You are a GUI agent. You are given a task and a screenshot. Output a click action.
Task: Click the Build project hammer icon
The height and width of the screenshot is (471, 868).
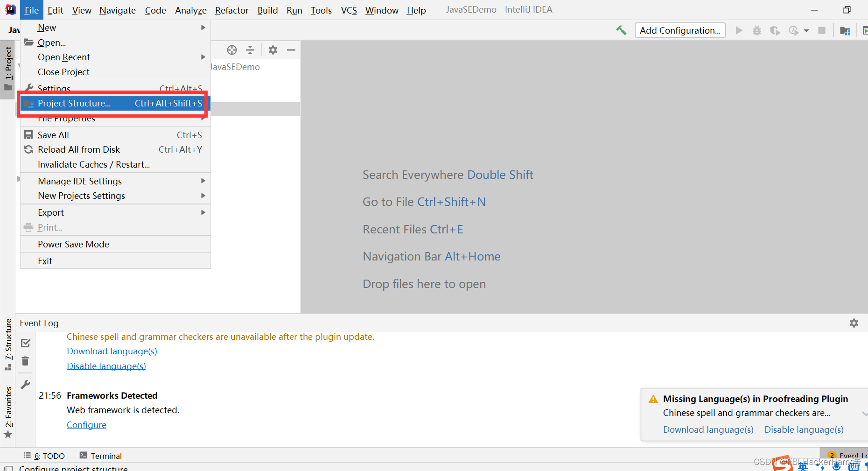(621, 30)
